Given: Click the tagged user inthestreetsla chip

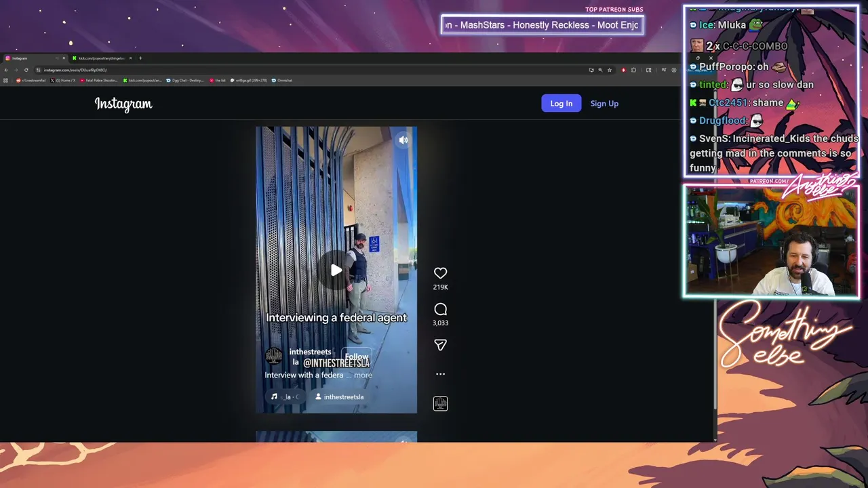Looking at the screenshot, I should pos(340,397).
